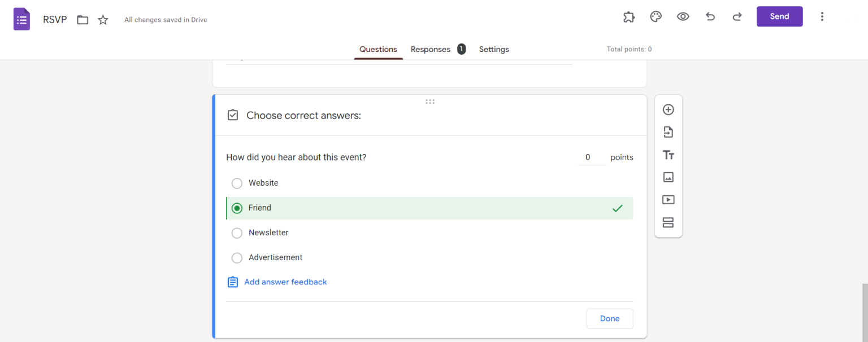Screen dimensions: 868x342
Task: Click the answer key checklist icon
Action: tap(232, 115)
